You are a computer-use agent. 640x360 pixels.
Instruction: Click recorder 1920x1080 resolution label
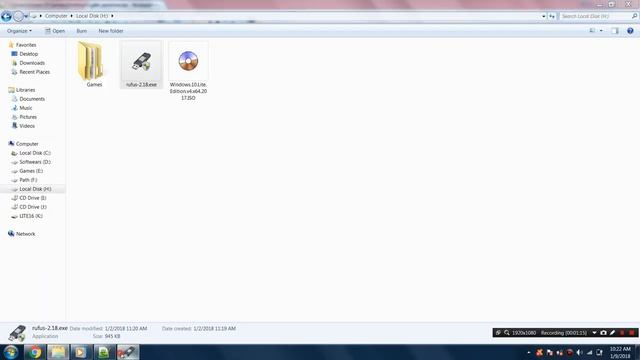pyautogui.click(x=524, y=333)
